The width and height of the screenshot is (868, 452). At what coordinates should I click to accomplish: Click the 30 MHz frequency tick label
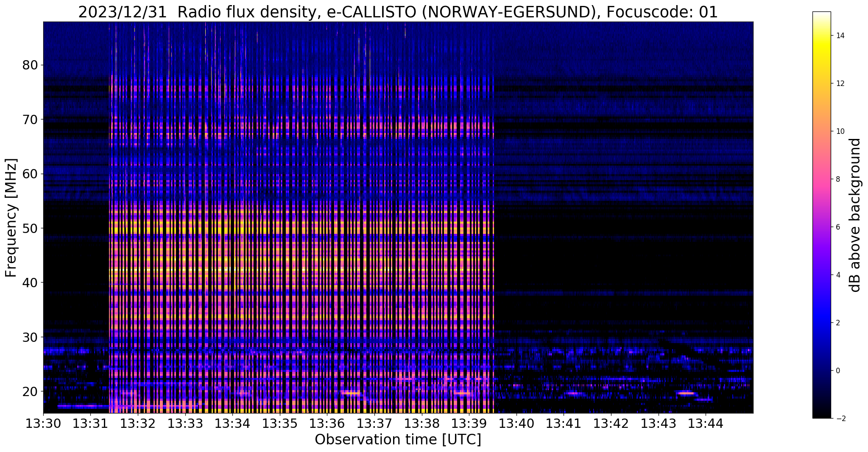pos(30,337)
